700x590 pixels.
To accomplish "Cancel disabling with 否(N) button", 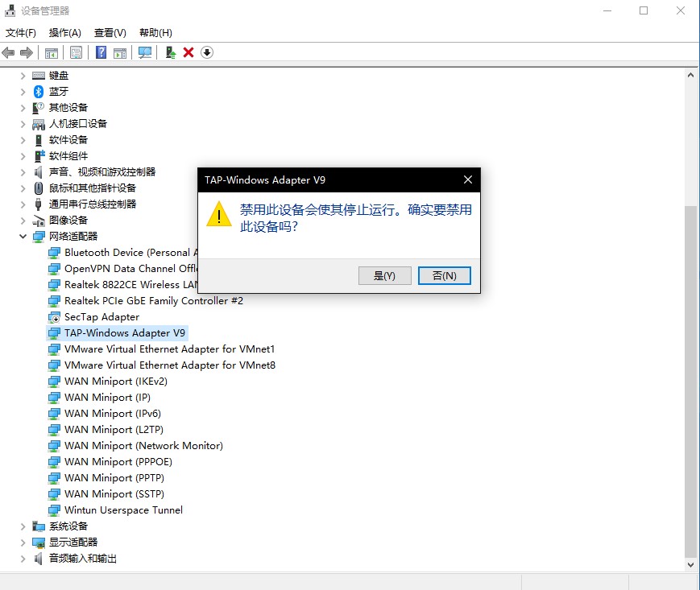I will pyautogui.click(x=444, y=275).
